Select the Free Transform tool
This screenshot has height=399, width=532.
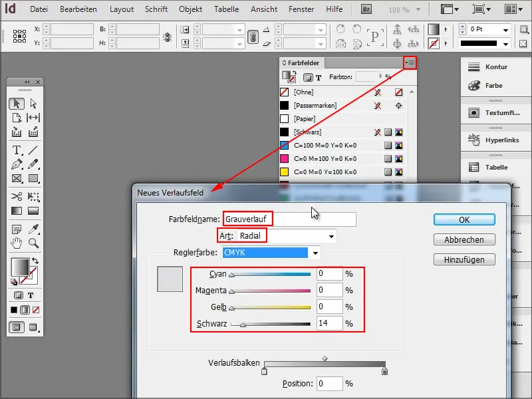point(33,196)
